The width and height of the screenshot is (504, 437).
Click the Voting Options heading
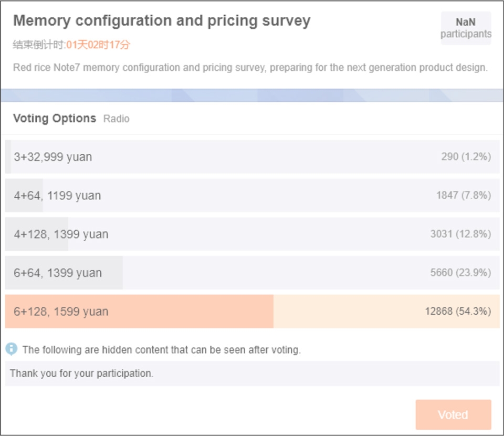(x=54, y=118)
